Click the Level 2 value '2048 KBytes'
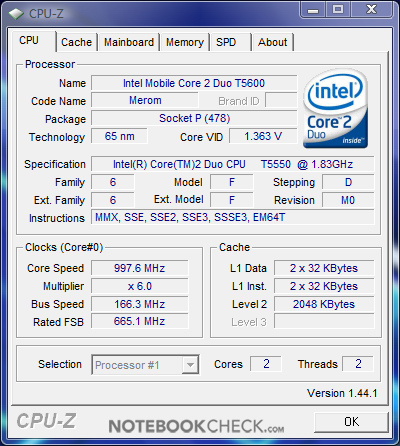400x446 pixels. coord(324,304)
